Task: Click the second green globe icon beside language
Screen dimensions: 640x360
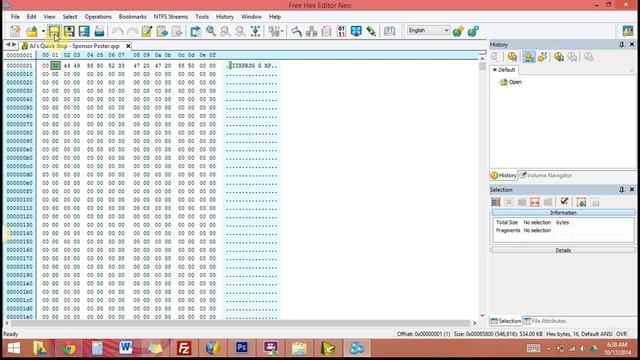Action: click(x=473, y=31)
